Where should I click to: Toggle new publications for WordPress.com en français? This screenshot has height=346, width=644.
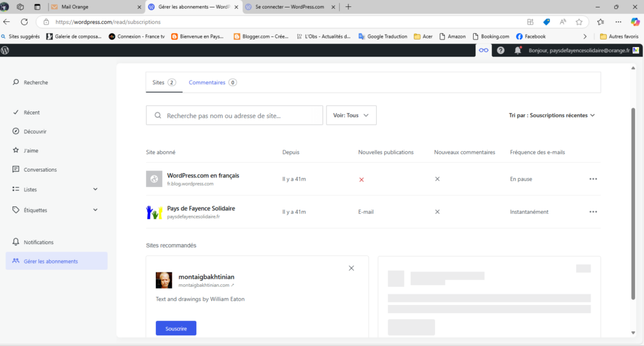click(362, 179)
